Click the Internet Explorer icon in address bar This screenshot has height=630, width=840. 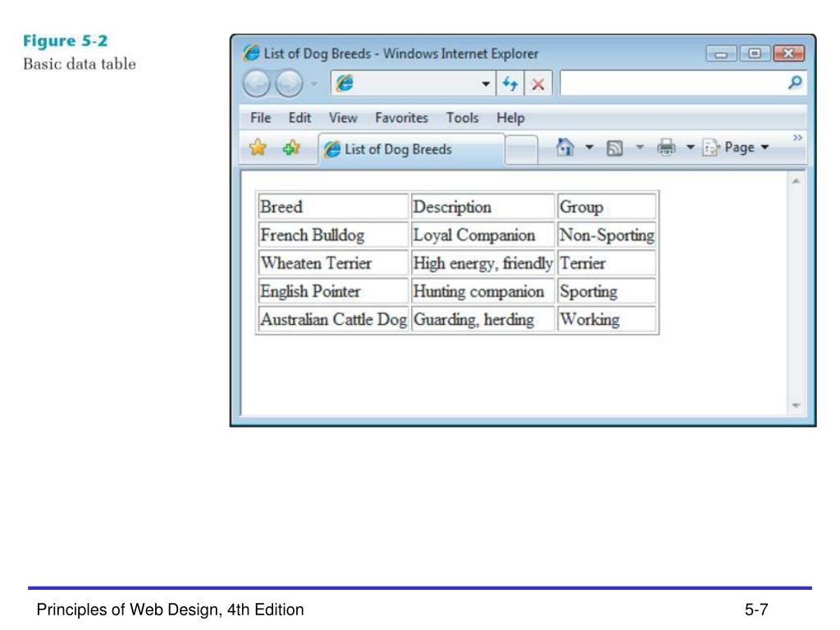(x=345, y=83)
